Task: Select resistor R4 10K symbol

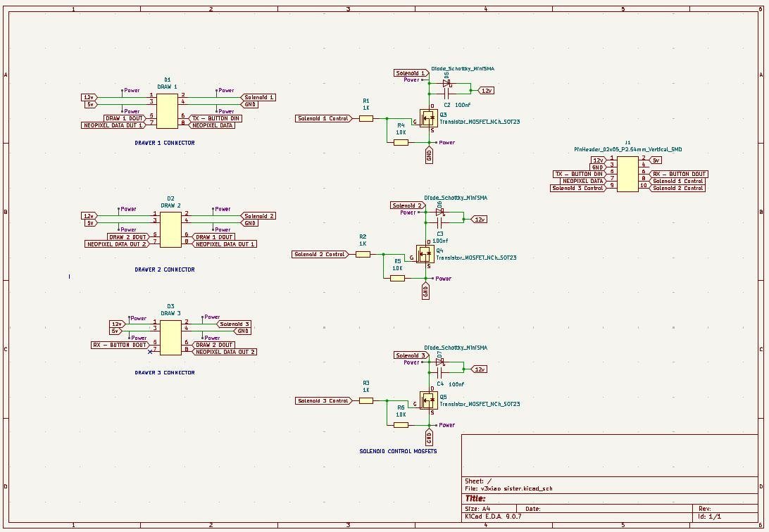Action: [x=401, y=143]
